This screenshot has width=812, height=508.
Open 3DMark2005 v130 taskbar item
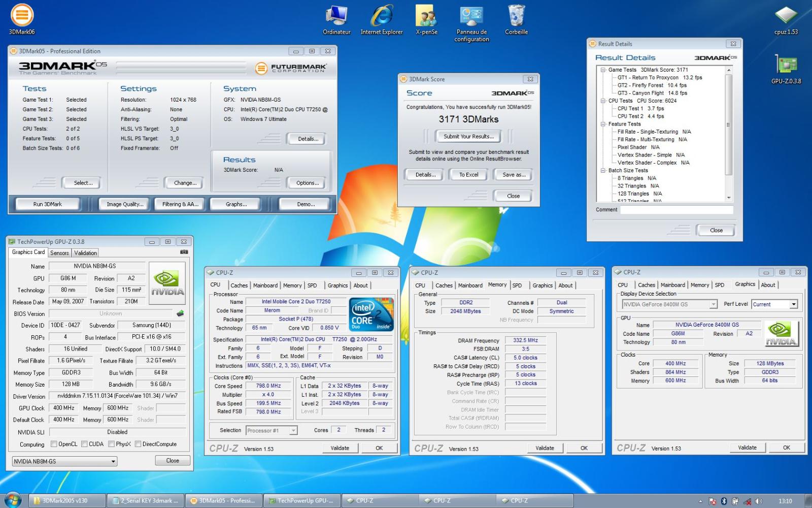67,501
